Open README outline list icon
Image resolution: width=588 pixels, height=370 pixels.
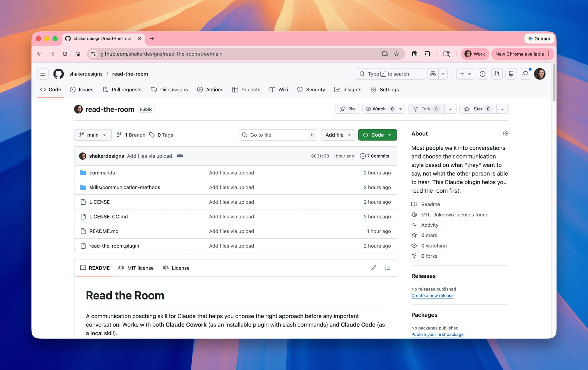pos(388,268)
